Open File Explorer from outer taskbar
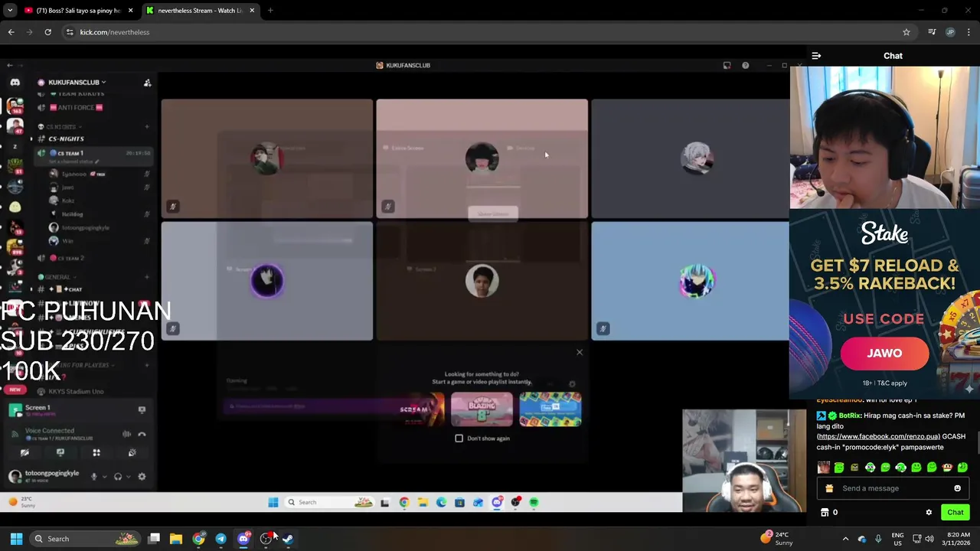Viewport: 980px width, 551px height. coord(176,539)
